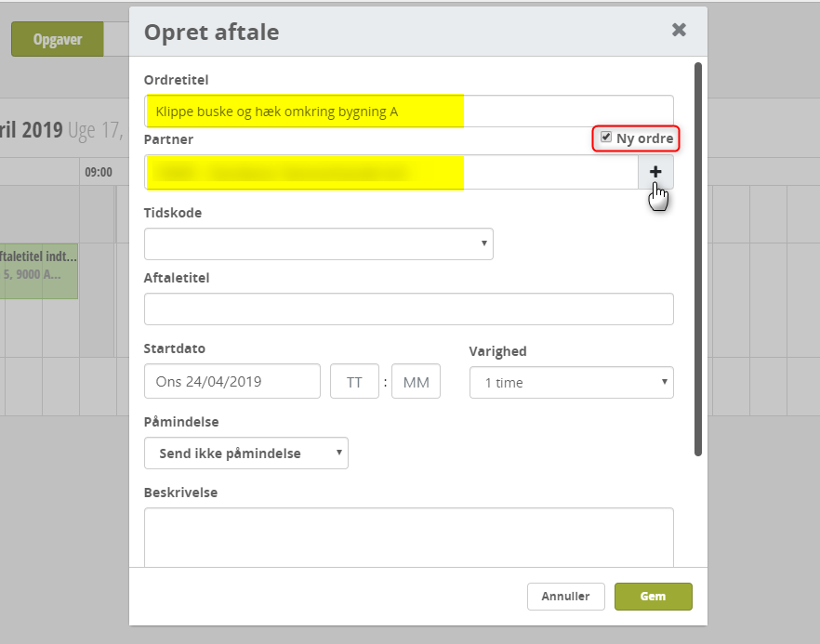The width and height of the screenshot is (820, 644).
Task: Enable the 'Ny ordre' checkbox
Action: 606,138
